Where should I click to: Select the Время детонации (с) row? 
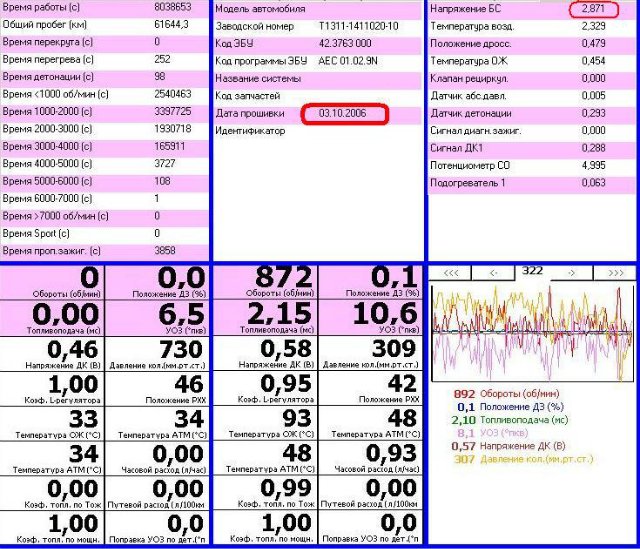(x=105, y=76)
